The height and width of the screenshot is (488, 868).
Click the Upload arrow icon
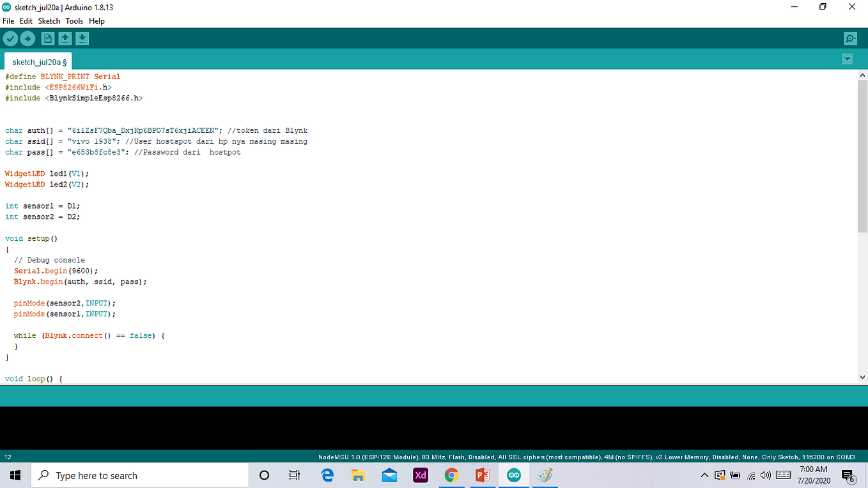(27, 38)
